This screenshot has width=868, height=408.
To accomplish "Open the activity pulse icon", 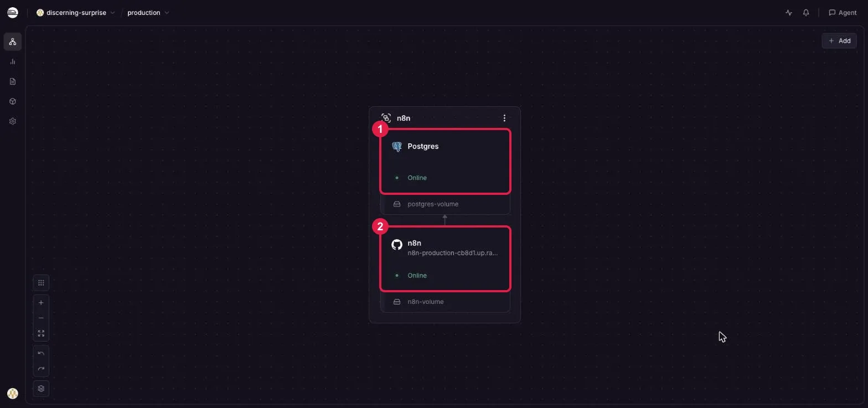I will tap(789, 13).
